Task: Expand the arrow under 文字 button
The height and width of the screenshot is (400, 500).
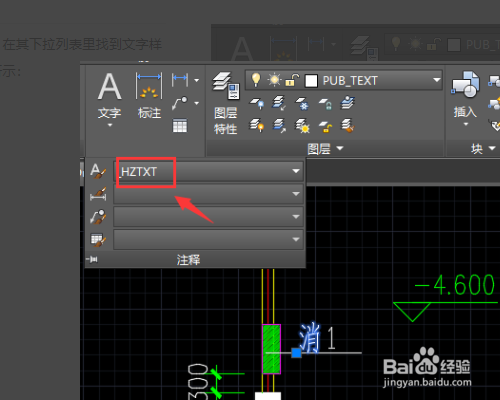Action: click(110, 125)
